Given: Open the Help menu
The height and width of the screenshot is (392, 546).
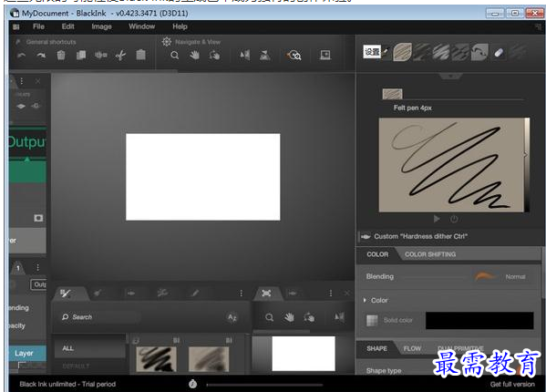Looking at the screenshot, I should 180,26.
